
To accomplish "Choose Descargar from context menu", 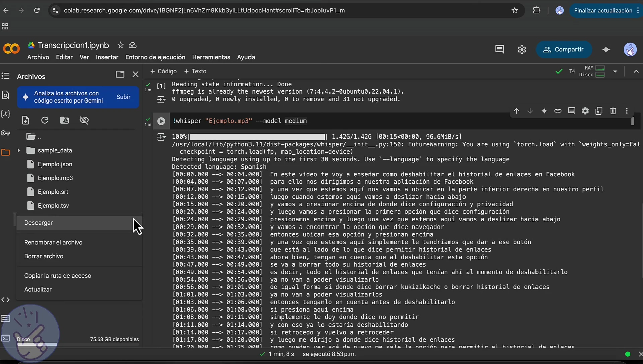I will point(79,223).
